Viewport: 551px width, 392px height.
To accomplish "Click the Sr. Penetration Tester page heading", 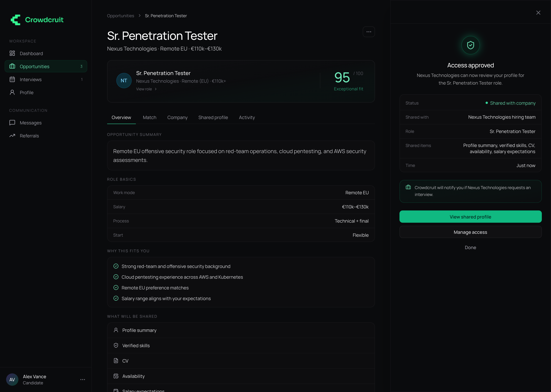I will [162, 36].
